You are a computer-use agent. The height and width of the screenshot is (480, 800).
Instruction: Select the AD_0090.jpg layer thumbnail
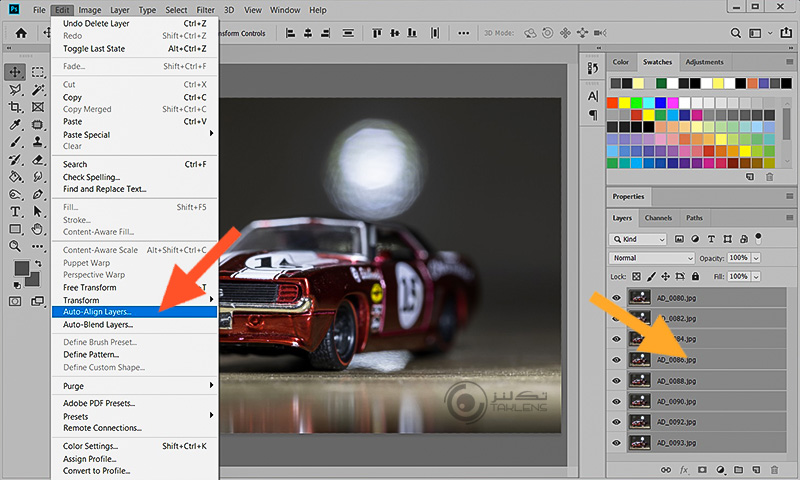(x=640, y=401)
